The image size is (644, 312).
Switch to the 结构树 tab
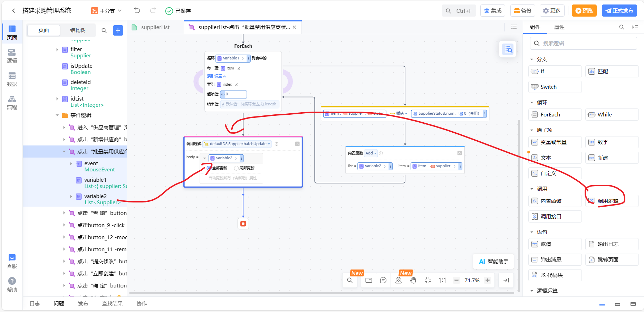[78, 30]
